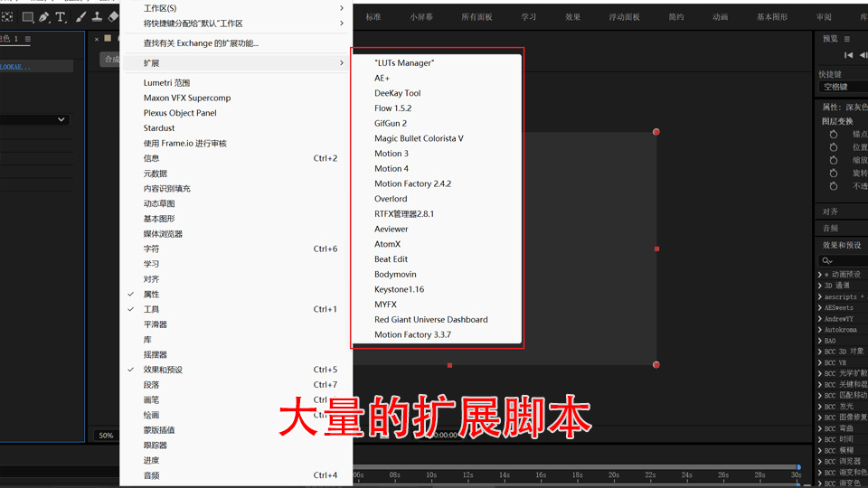
Task: Click the first frame preview button
Action: pos(848,55)
